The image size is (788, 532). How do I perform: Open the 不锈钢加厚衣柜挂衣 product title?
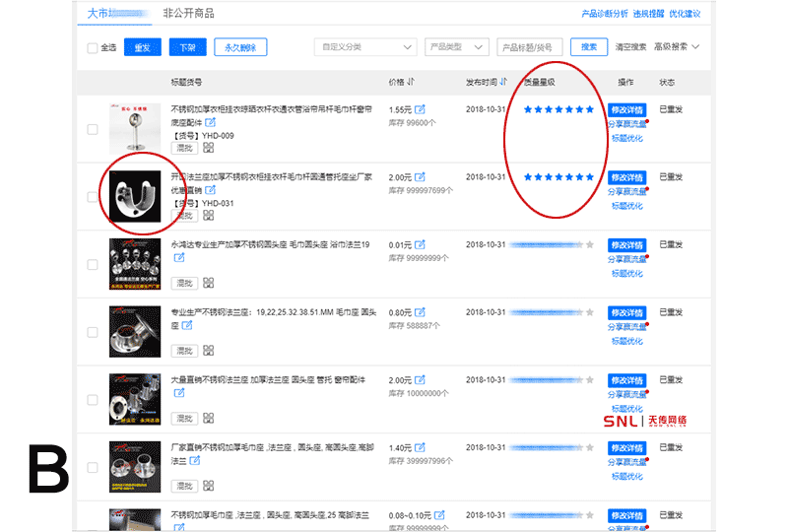[272, 115]
